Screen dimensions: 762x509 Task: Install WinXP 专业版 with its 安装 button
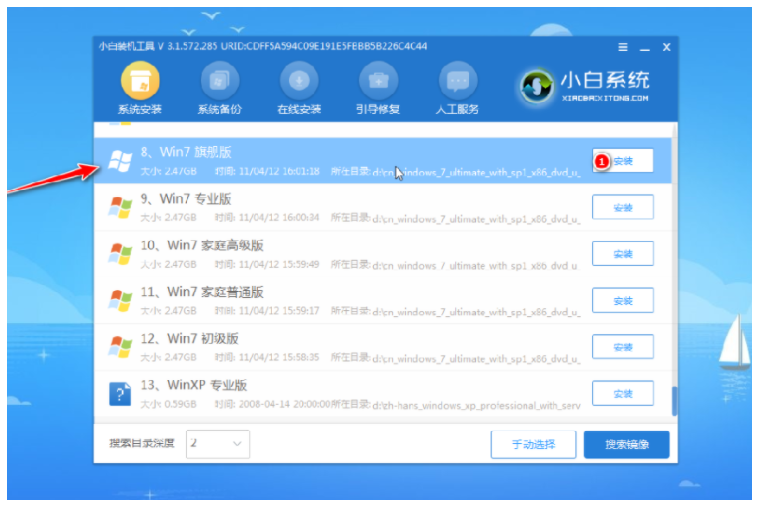623,393
